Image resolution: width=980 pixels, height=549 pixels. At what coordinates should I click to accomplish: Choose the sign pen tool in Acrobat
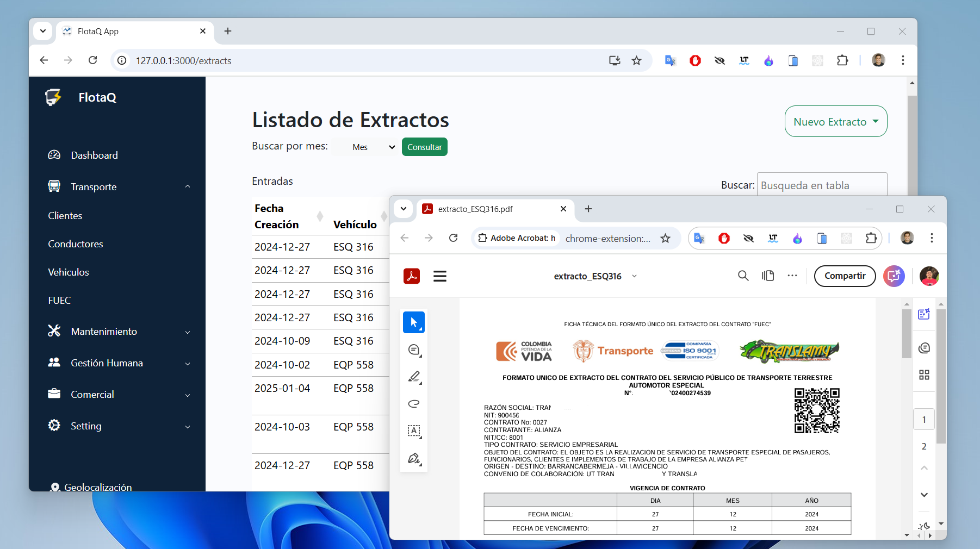click(x=414, y=458)
